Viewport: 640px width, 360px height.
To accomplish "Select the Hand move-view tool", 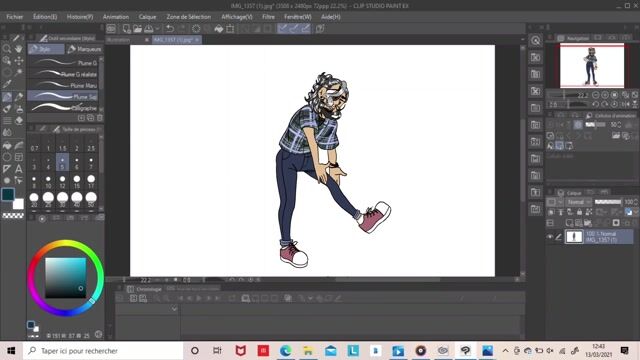I will (19, 49).
